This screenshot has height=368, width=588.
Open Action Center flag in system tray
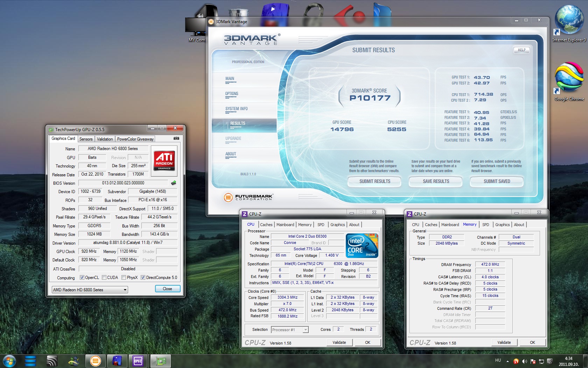tap(533, 361)
